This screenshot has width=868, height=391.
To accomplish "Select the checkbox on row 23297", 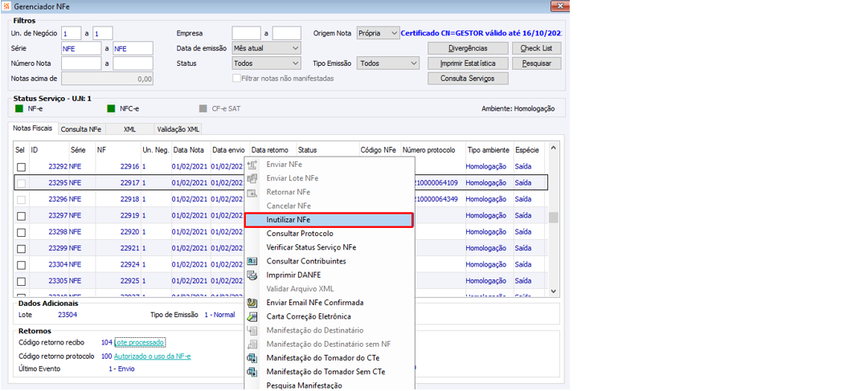I will (21, 216).
